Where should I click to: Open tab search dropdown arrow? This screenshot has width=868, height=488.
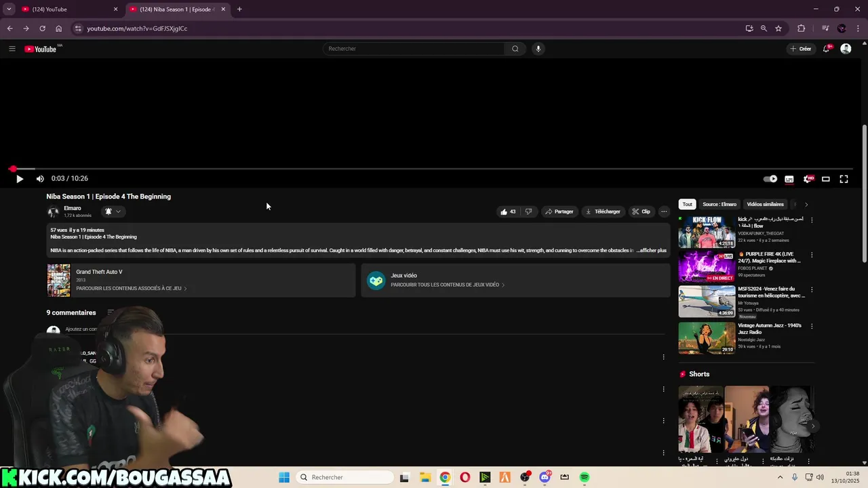(9, 9)
